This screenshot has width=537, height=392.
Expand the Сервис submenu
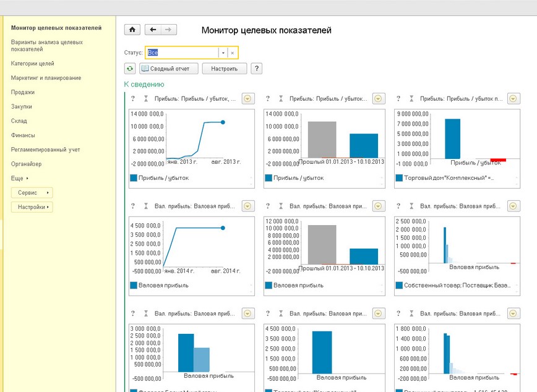(32, 193)
